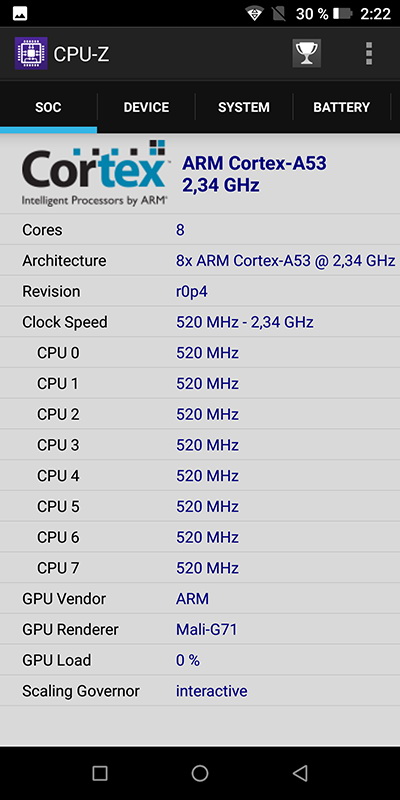Open the BATTERY tab

pyautogui.click(x=341, y=107)
